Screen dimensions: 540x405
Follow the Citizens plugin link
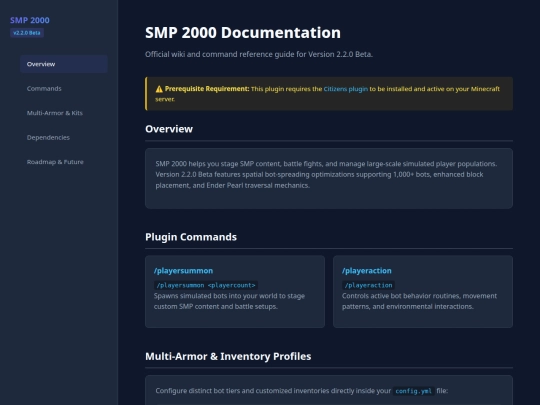pyautogui.click(x=345, y=89)
